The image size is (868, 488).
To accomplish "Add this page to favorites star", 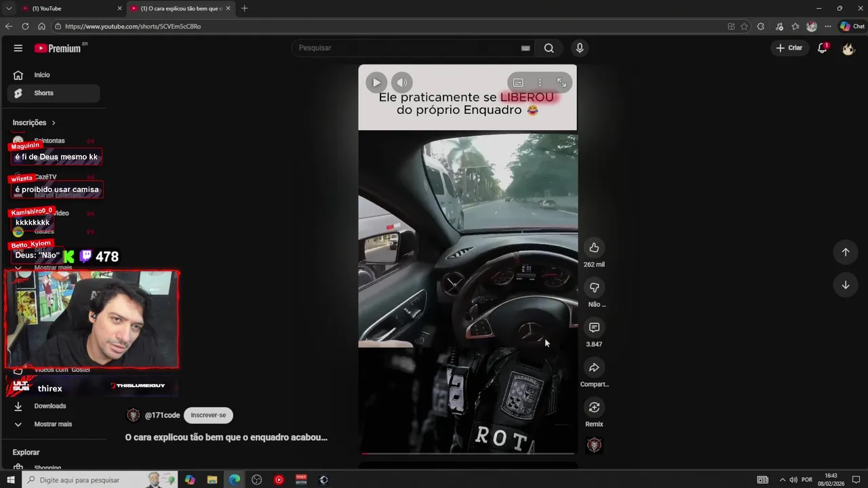I will pos(744,26).
